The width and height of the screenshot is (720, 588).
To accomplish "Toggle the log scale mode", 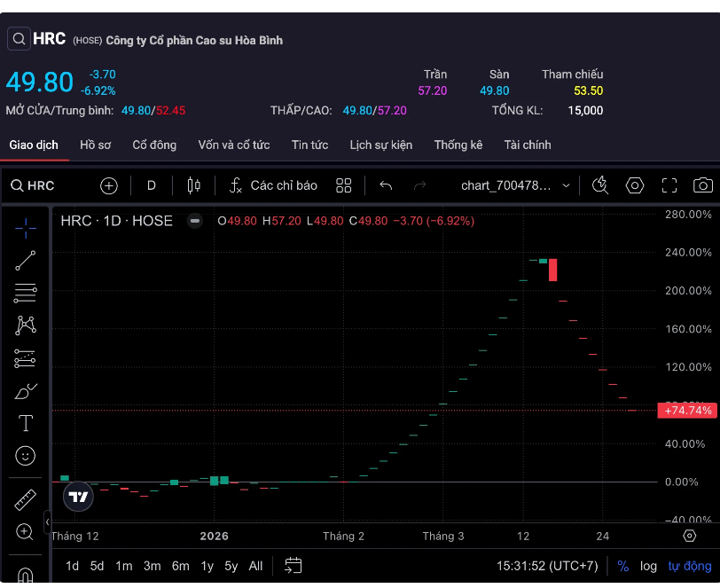I will tap(648, 566).
